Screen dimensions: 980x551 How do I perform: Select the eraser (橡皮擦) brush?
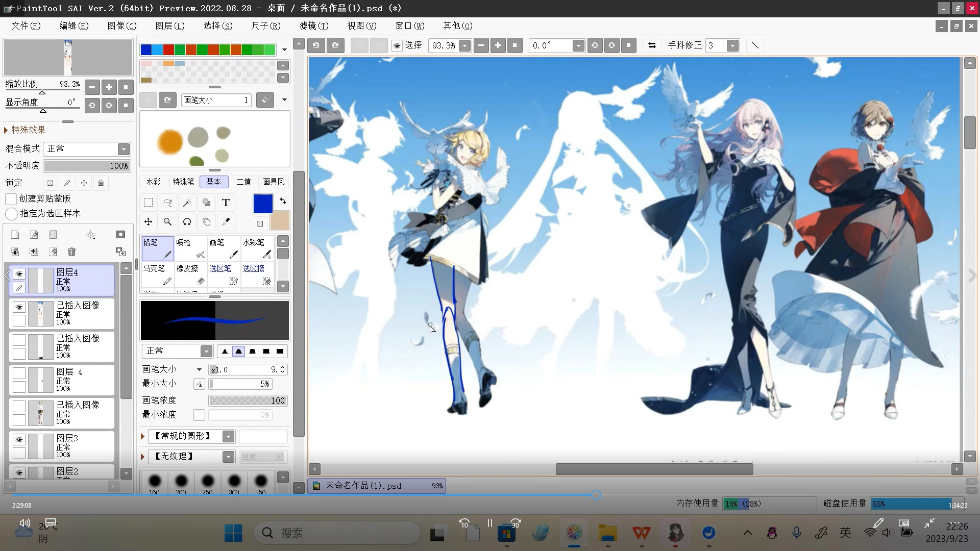(x=190, y=274)
